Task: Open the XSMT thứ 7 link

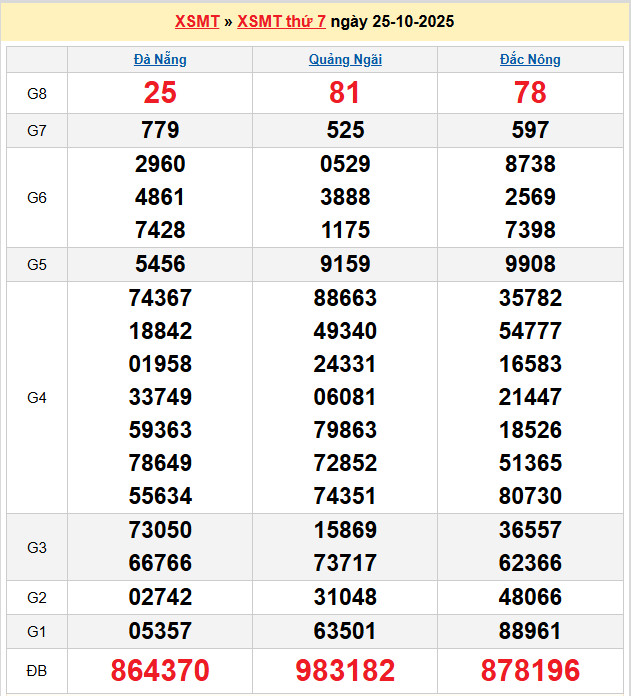Action: click(x=281, y=21)
